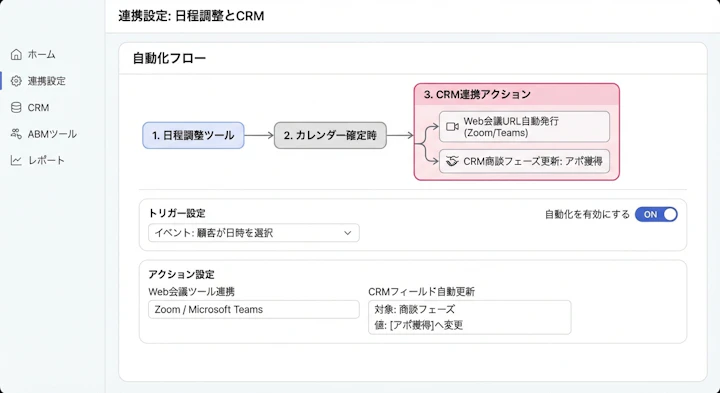This screenshot has width=720, height=393.
Task: Click the Zoom / Microsoft Teams field
Action: pyautogui.click(x=253, y=309)
